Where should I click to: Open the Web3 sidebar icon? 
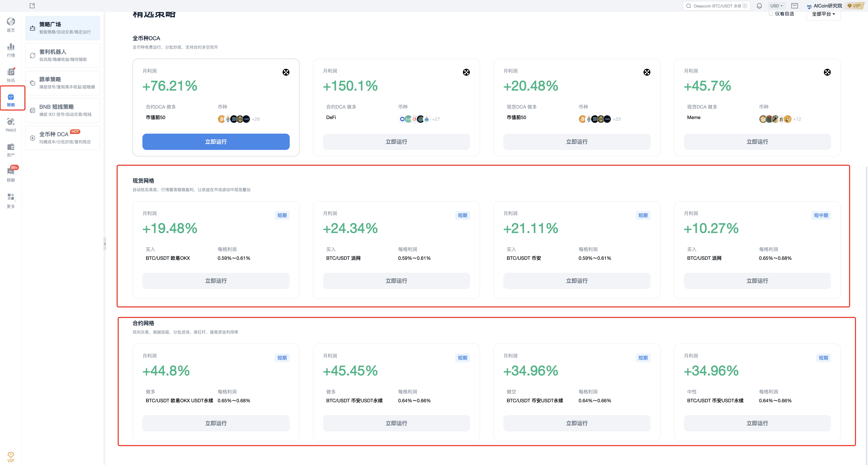11,125
